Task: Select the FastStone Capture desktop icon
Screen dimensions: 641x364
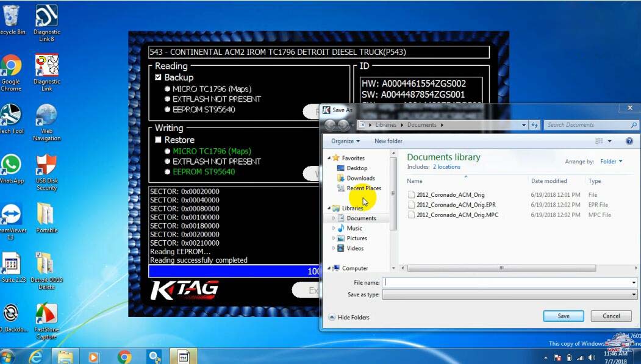Action: tap(46, 321)
